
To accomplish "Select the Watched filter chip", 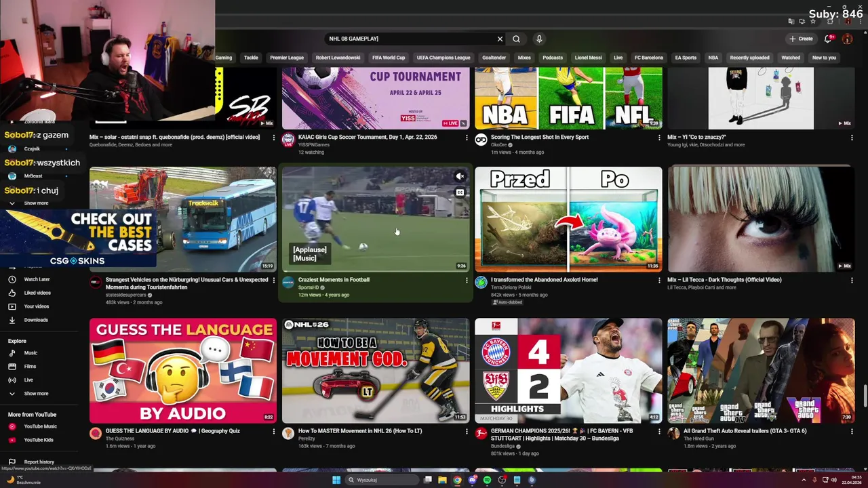I will [x=791, y=58].
